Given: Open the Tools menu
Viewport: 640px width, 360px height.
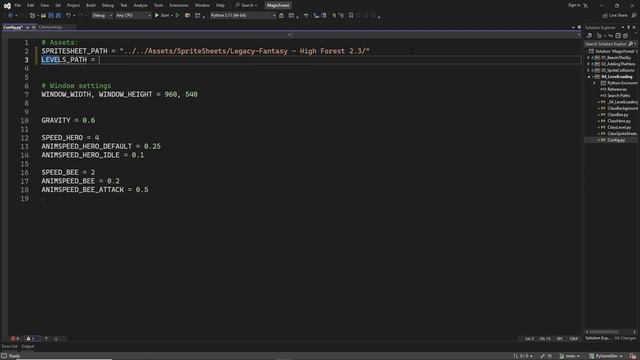Looking at the screenshot, I should click(158, 5).
